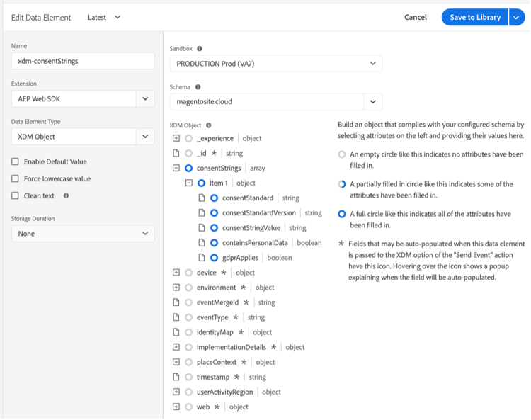The height and width of the screenshot is (420, 531).
Task: Enable the Default Value checkbox
Action: click(15, 161)
